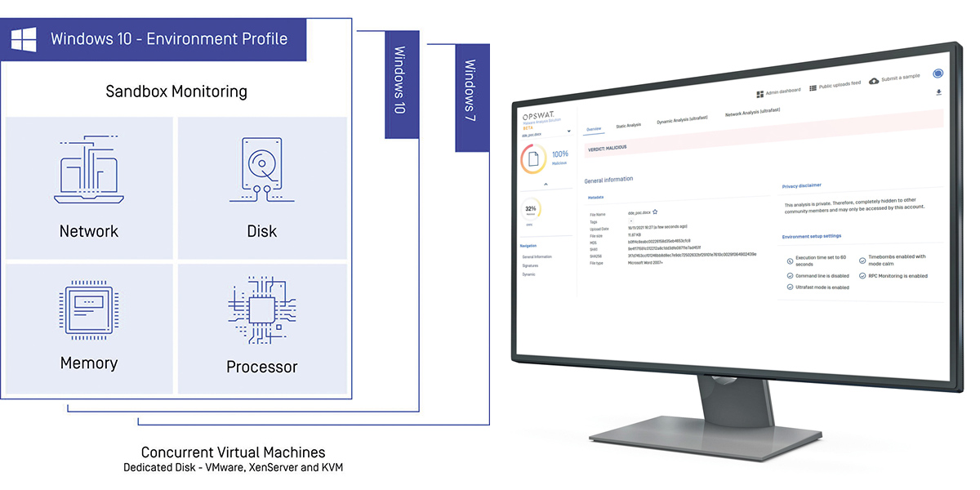Open the Admin dashboard grid icon
The width and height of the screenshot is (980, 490).
coord(759,94)
